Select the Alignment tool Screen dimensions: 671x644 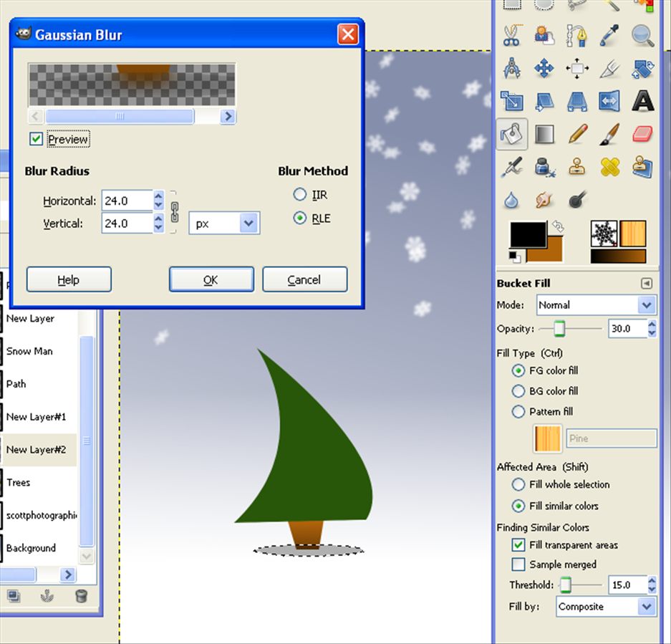click(x=576, y=68)
